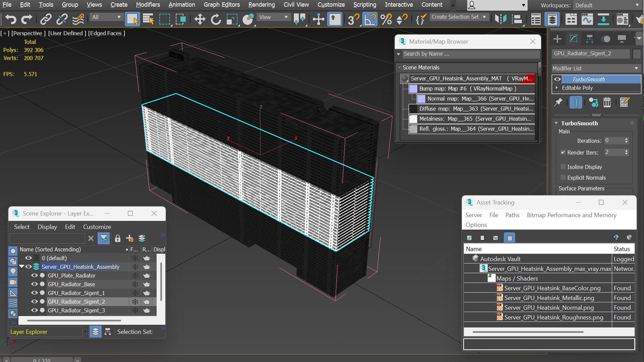Click Remove modifier trash icon

607,102
